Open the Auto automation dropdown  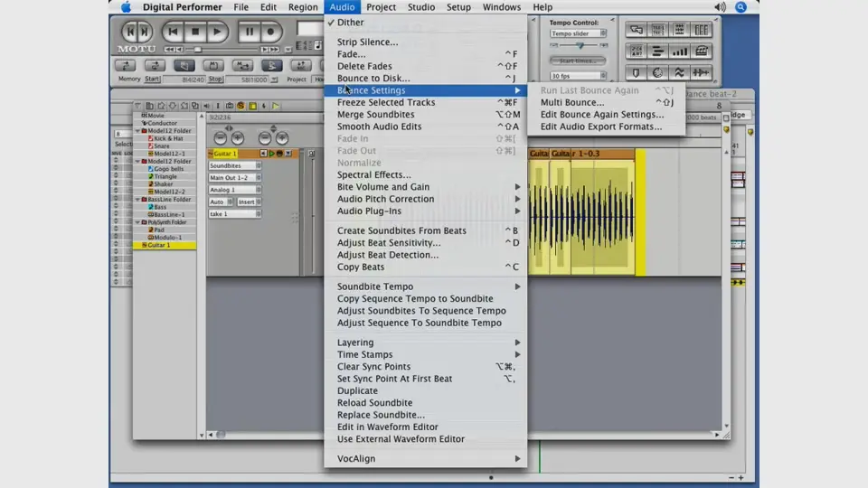[x=221, y=202]
